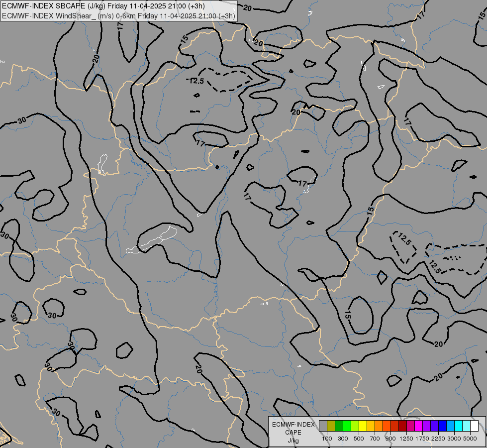Pick the white swatch at legend end
The width and height of the screenshot is (487, 448).
coord(474,426)
